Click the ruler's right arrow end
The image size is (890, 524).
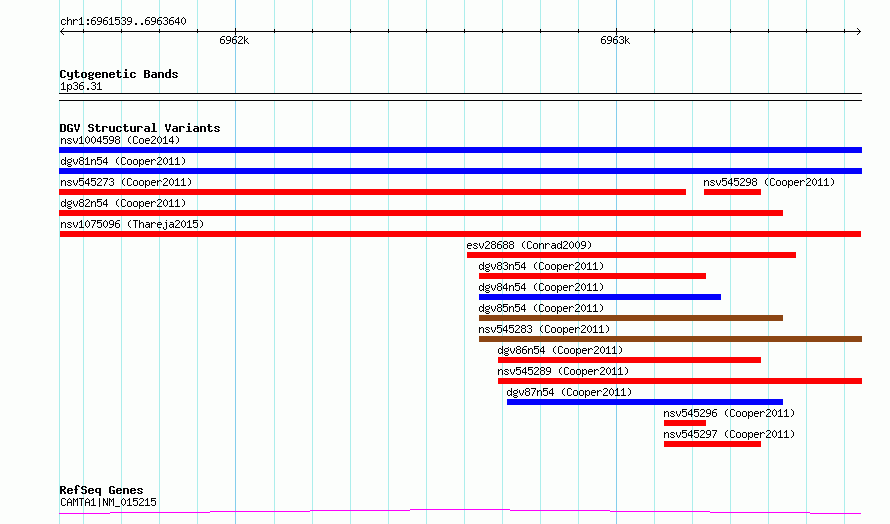[859, 31]
